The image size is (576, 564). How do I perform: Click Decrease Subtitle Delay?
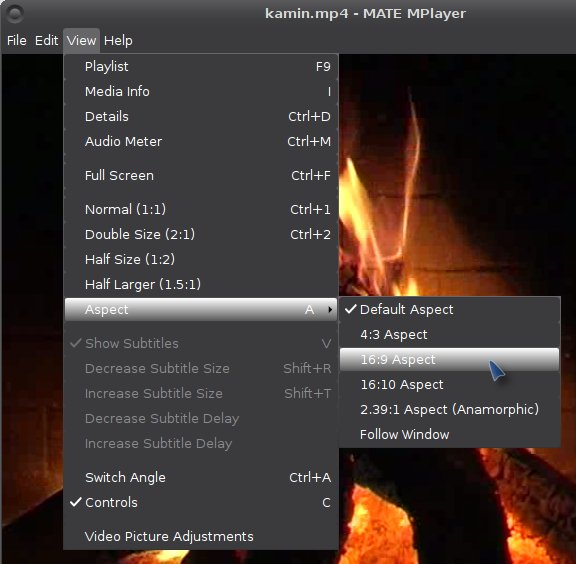[x=201, y=418]
